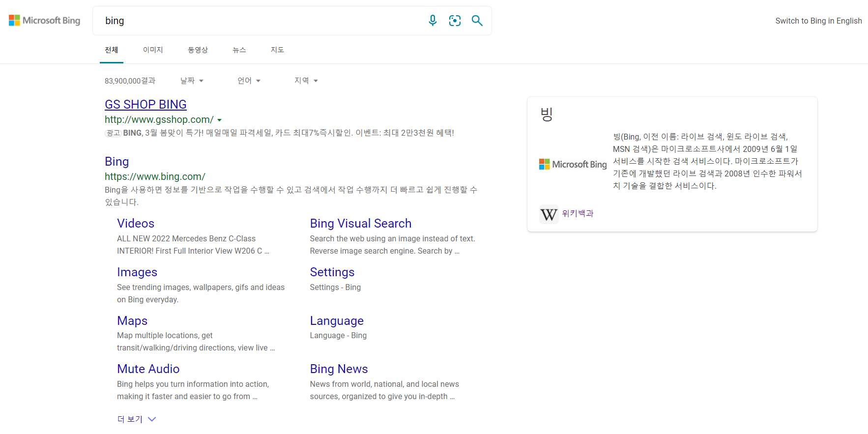Open the Bing News sitelink
This screenshot has height=434, width=868.
click(x=339, y=369)
